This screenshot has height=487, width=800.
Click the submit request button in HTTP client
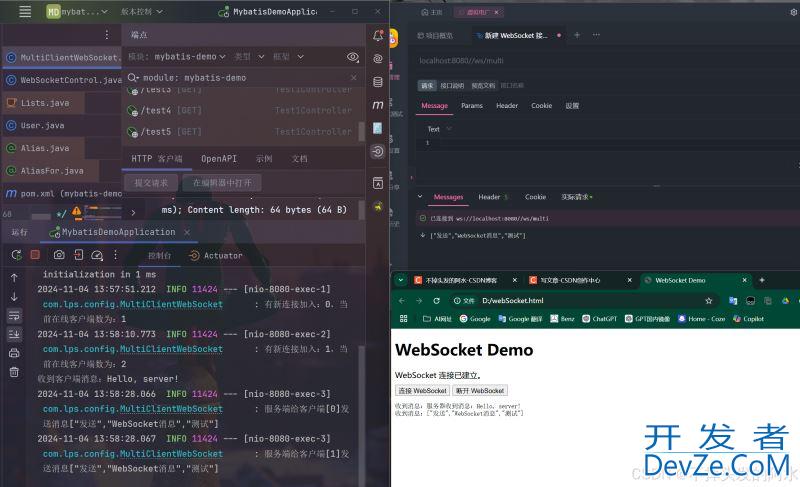click(x=152, y=183)
